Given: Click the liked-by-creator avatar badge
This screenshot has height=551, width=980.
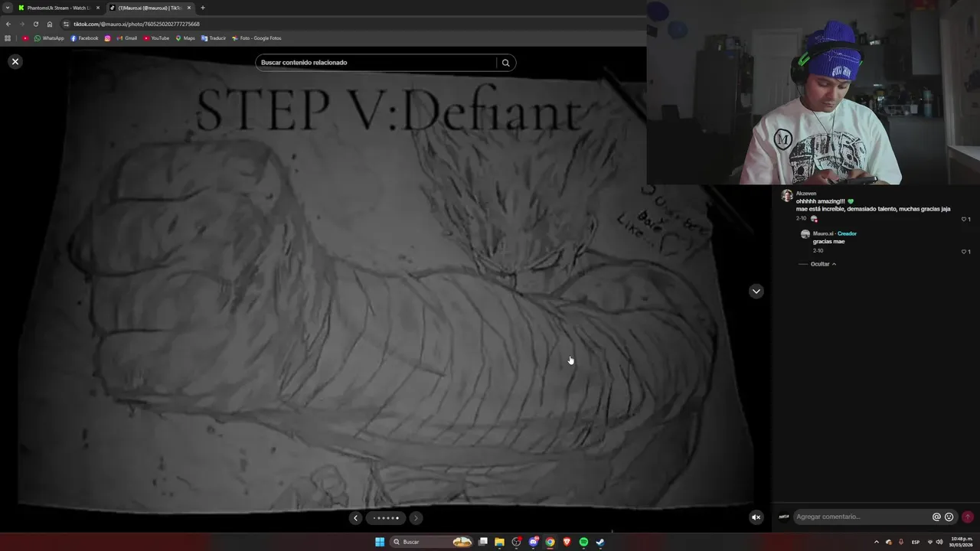Looking at the screenshot, I should [814, 219].
